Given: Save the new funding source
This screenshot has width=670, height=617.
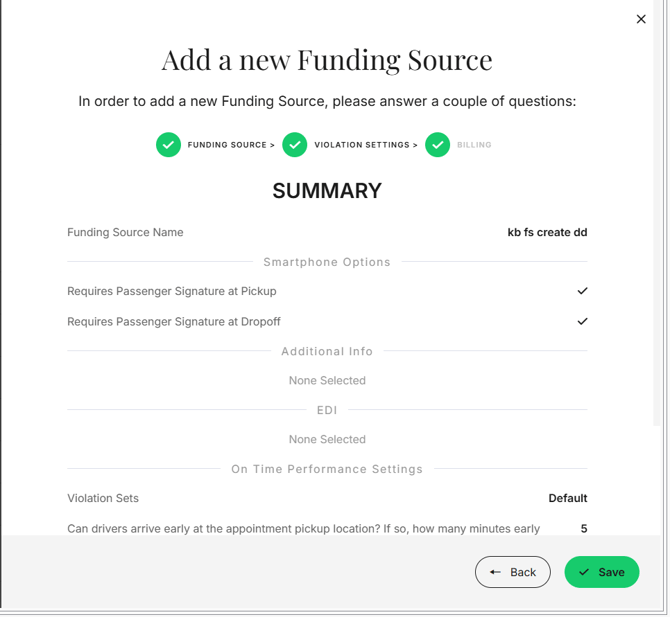Looking at the screenshot, I should (x=602, y=572).
